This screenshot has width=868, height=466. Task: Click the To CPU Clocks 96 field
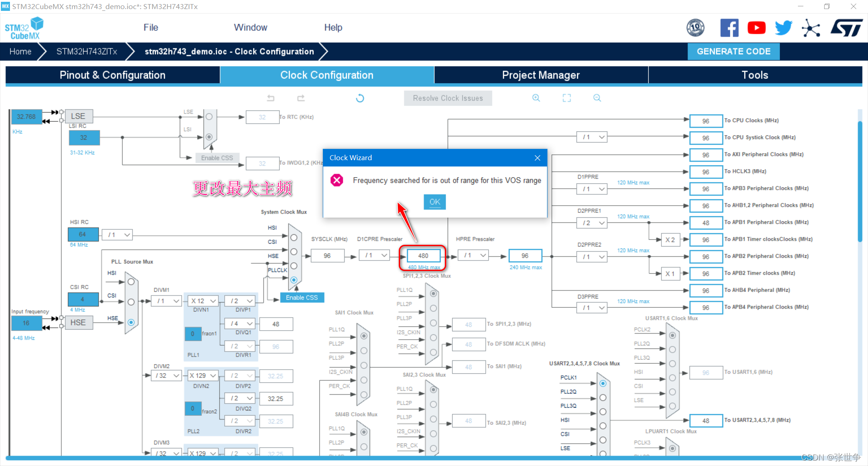(x=706, y=121)
